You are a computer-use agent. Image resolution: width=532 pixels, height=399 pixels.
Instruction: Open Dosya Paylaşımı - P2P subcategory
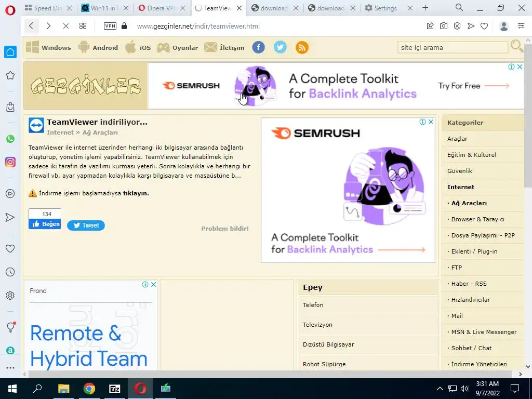pyautogui.click(x=483, y=235)
